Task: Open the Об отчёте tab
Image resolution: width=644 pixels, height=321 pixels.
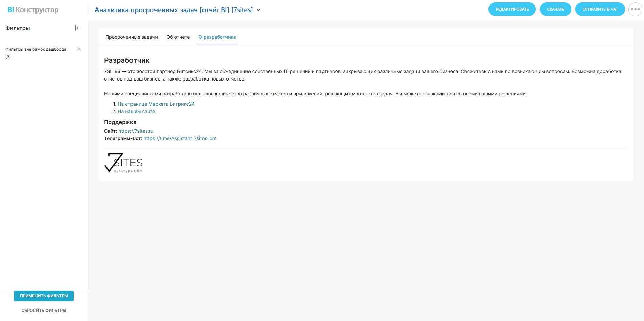Action: click(178, 37)
